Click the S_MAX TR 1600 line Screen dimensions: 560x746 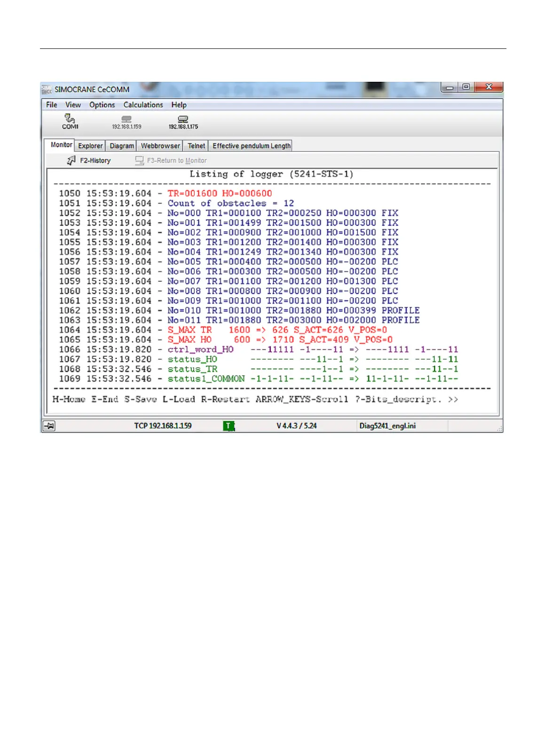[x=223, y=330]
